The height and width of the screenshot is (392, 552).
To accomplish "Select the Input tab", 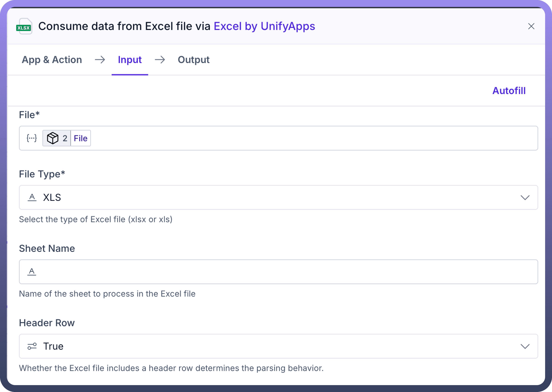I will (130, 60).
